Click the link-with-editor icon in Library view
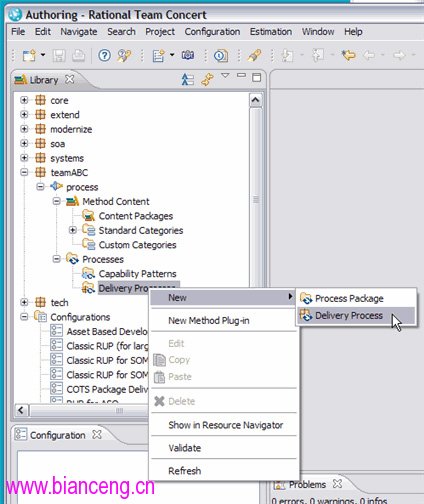The height and width of the screenshot is (504, 424). [x=207, y=80]
